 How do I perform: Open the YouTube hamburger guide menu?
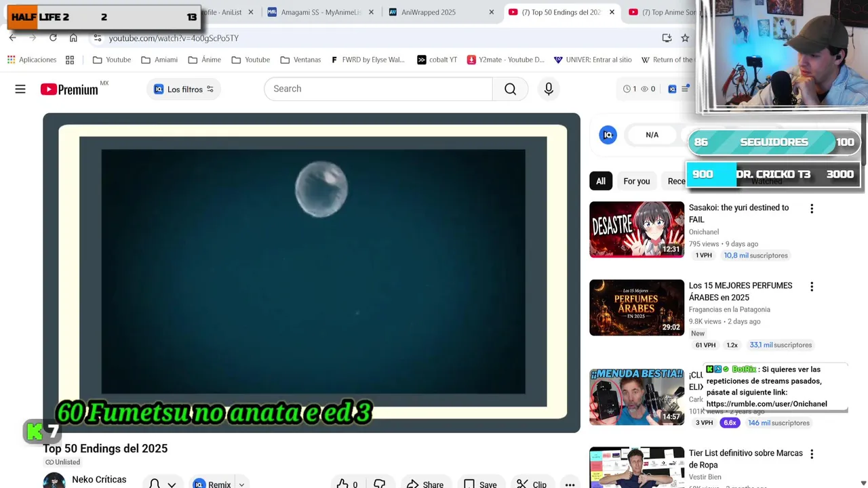(20, 89)
